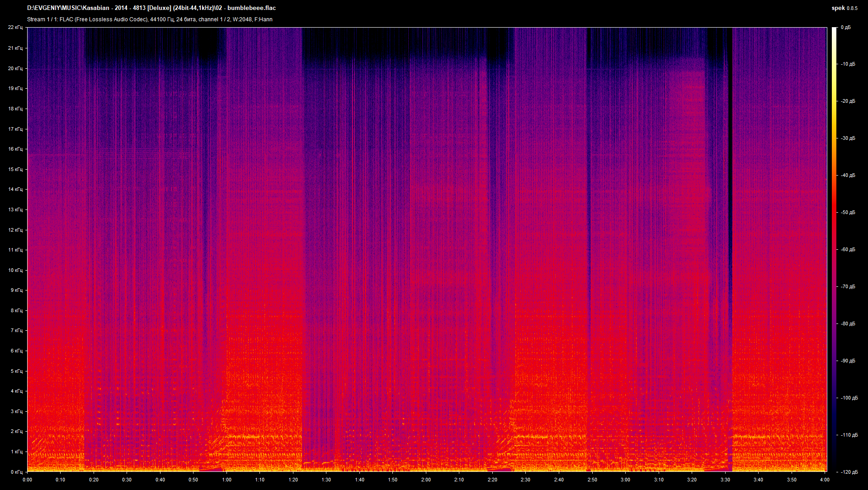Click the 1:00 time axis marker
The image size is (868, 490).
click(226, 480)
